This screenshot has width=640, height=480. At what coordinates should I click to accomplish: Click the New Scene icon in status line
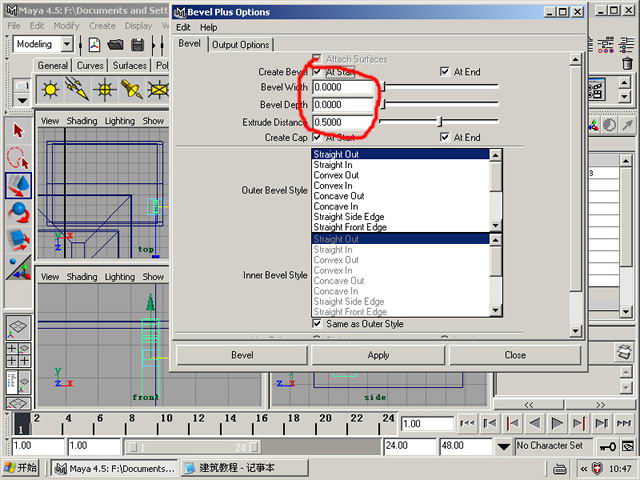[94, 45]
